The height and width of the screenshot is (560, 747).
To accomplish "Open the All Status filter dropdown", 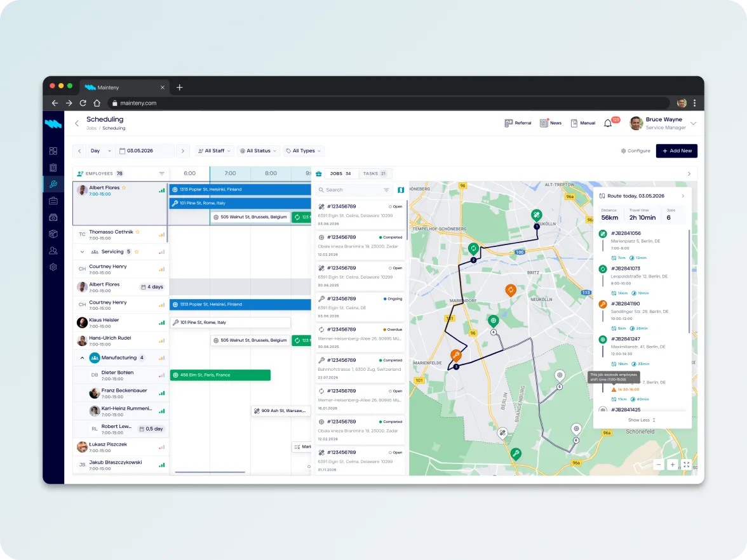I will [x=258, y=151].
